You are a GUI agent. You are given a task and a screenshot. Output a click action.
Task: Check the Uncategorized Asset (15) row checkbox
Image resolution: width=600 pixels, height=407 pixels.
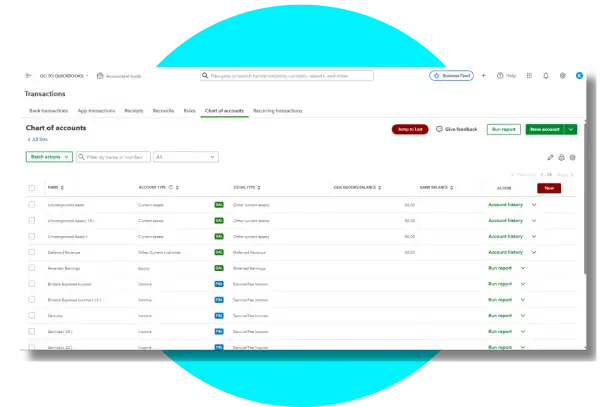pos(32,220)
